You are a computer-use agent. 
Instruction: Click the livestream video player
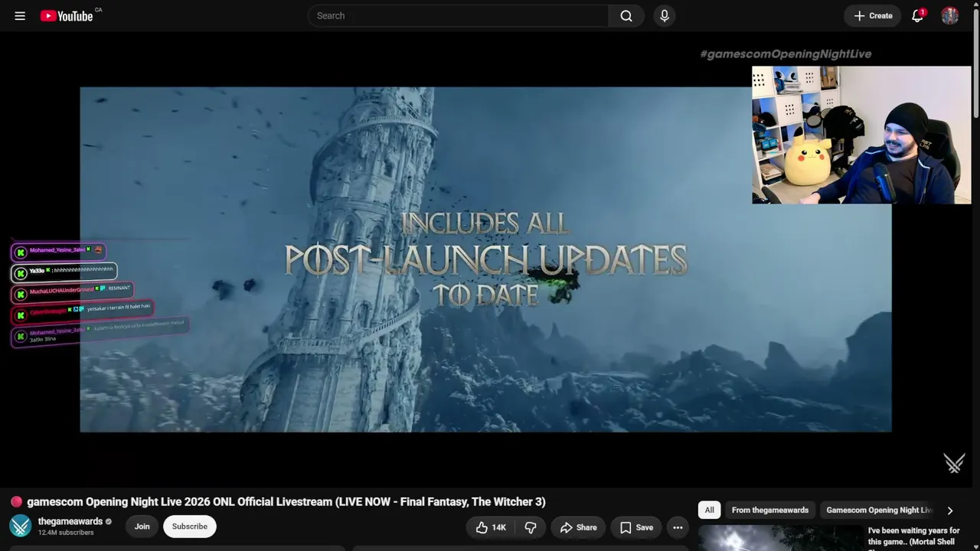485,259
